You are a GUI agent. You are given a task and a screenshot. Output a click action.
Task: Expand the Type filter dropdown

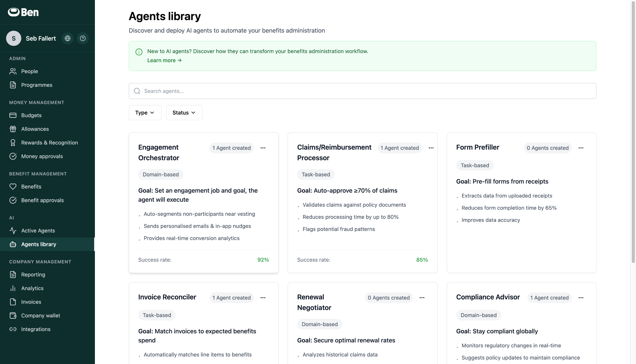pyautogui.click(x=145, y=112)
